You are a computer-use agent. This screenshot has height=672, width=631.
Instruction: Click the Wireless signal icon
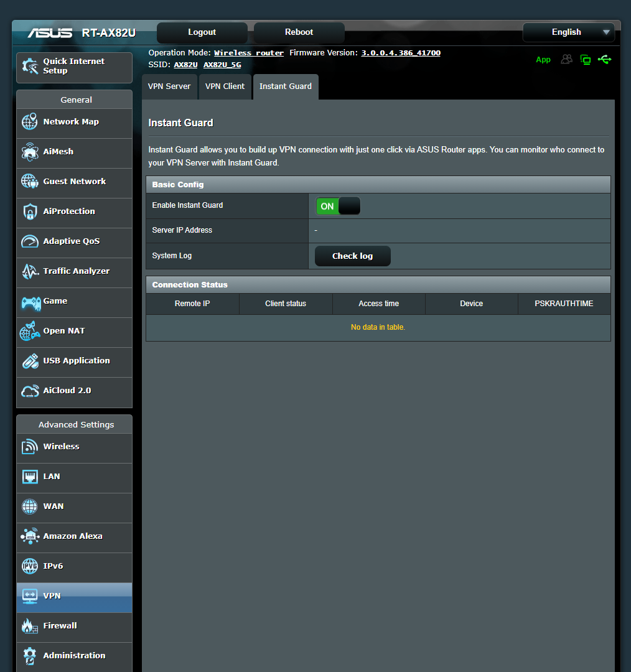pyautogui.click(x=30, y=447)
